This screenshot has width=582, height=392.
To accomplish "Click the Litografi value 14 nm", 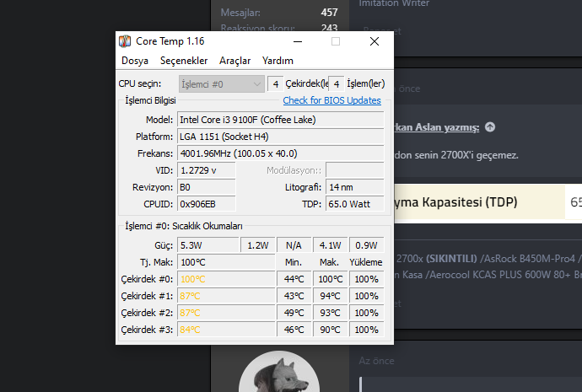I will 354,187.
